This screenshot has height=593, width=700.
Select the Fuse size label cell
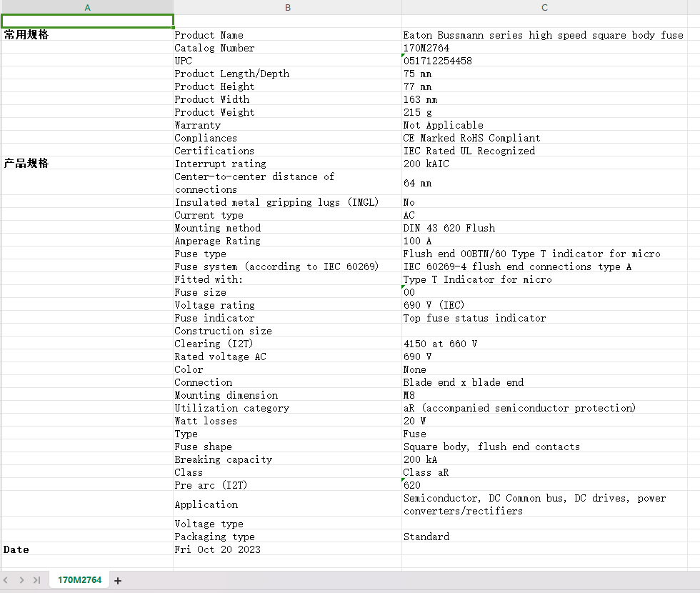click(x=287, y=292)
